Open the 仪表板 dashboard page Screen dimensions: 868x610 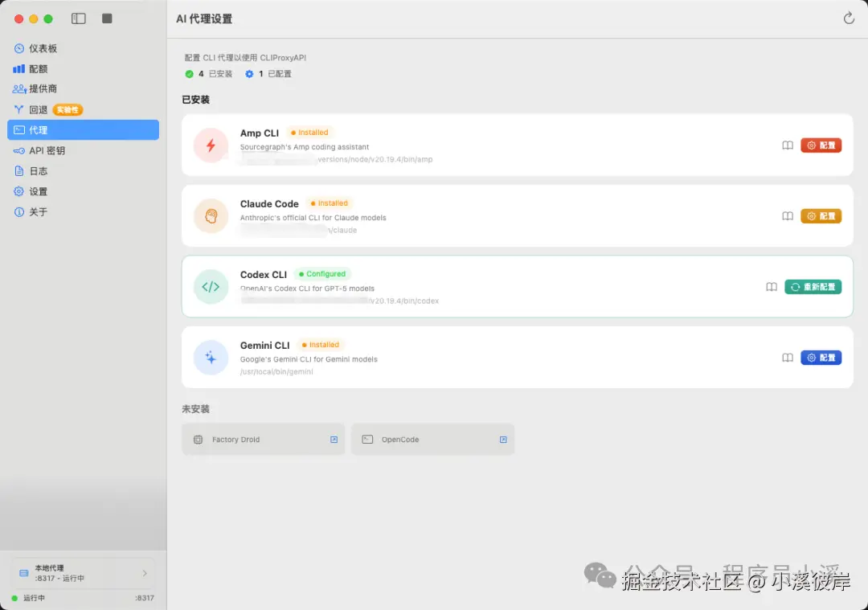point(83,48)
